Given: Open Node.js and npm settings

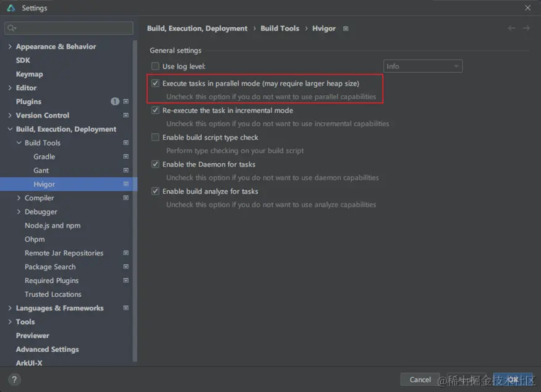Looking at the screenshot, I should click(x=53, y=226).
